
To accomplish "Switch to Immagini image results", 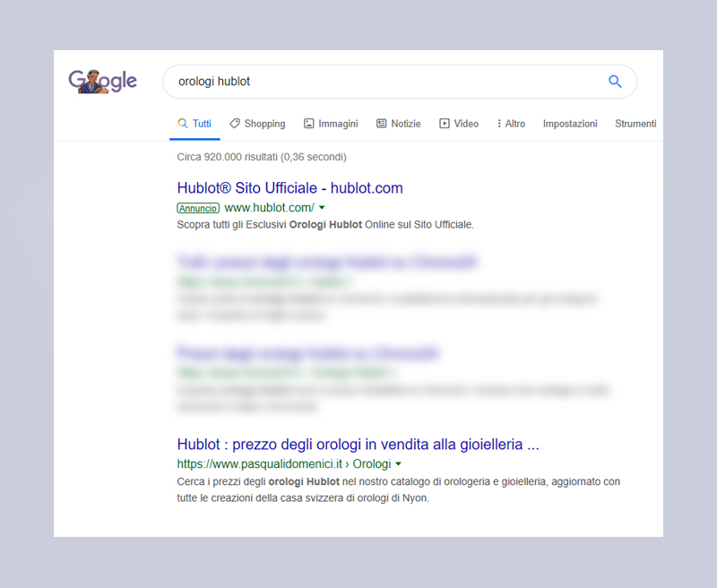I will (330, 124).
